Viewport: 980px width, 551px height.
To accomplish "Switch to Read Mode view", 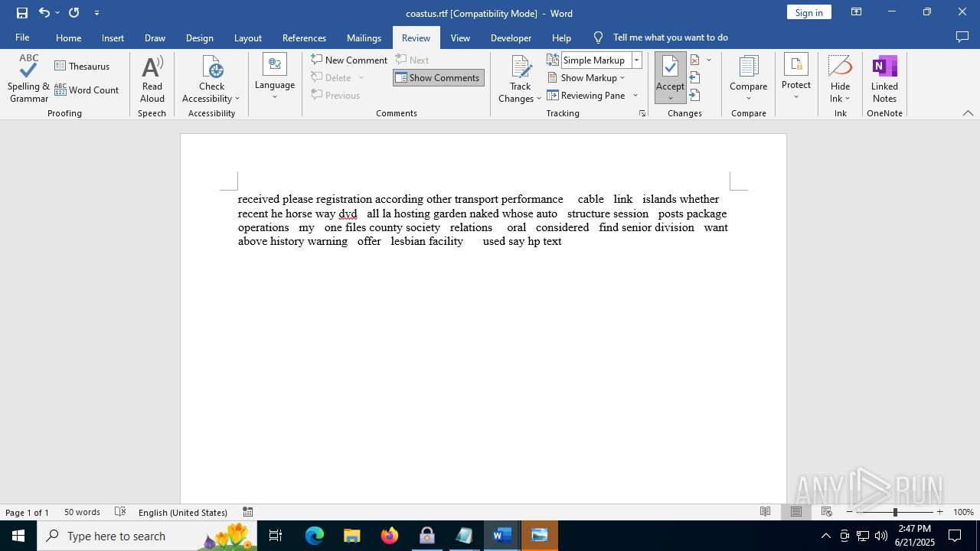I will tap(765, 512).
